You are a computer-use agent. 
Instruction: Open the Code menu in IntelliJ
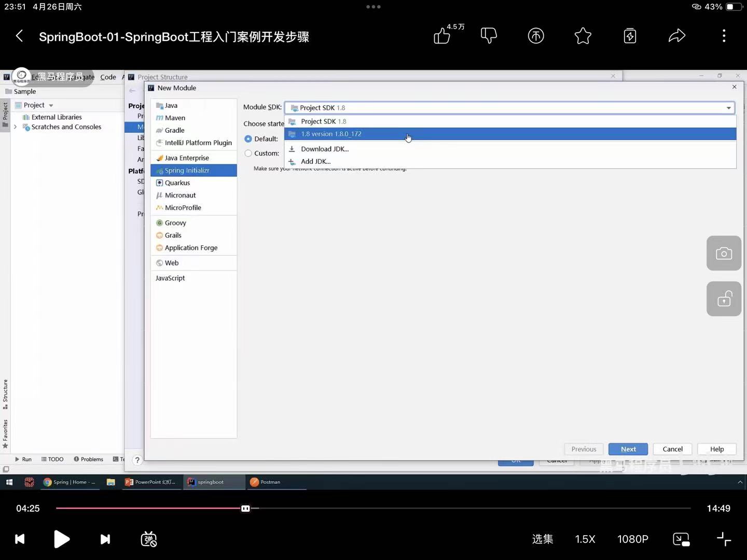pos(108,77)
